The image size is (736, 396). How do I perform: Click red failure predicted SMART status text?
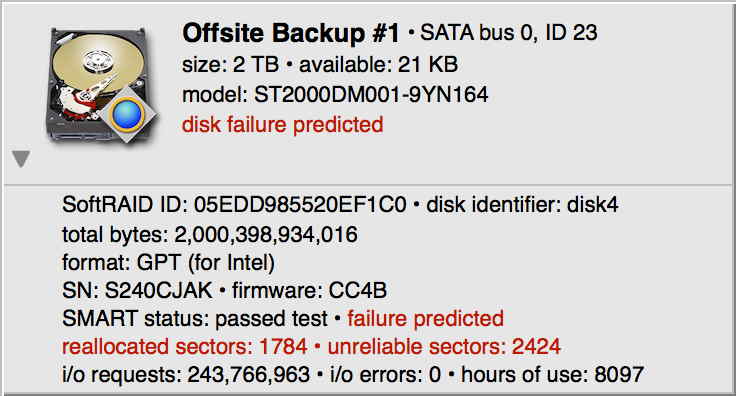tap(425, 319)
